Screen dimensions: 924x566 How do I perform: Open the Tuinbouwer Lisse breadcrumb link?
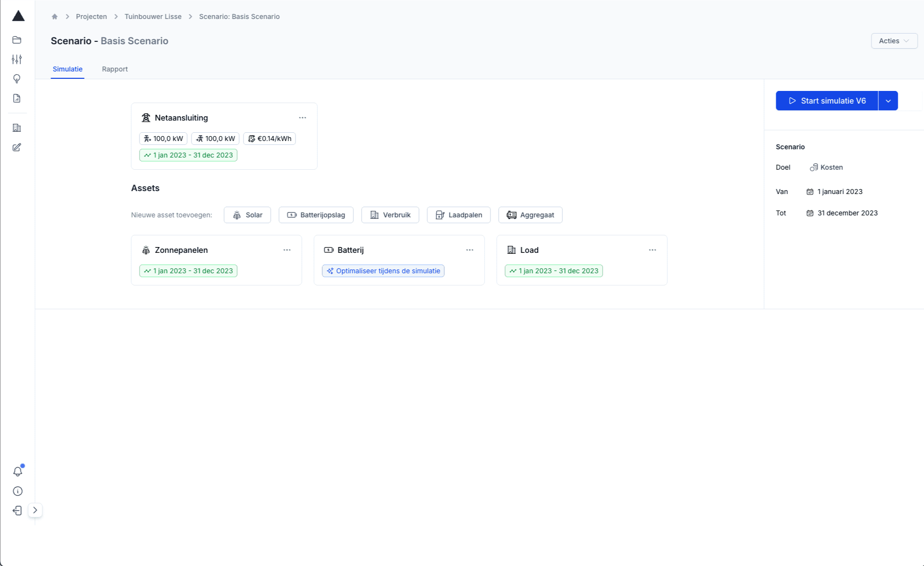pyautogui.click(x=153, y=17)
